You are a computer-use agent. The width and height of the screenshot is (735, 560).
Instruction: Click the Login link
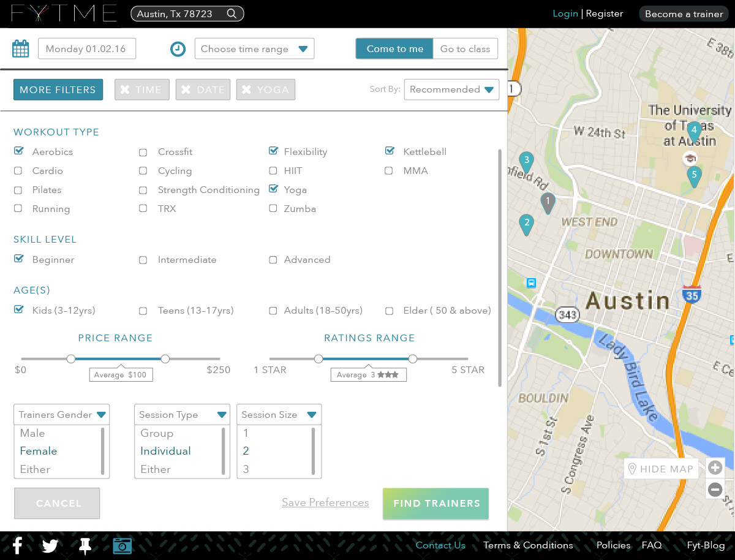coord(565,13)
